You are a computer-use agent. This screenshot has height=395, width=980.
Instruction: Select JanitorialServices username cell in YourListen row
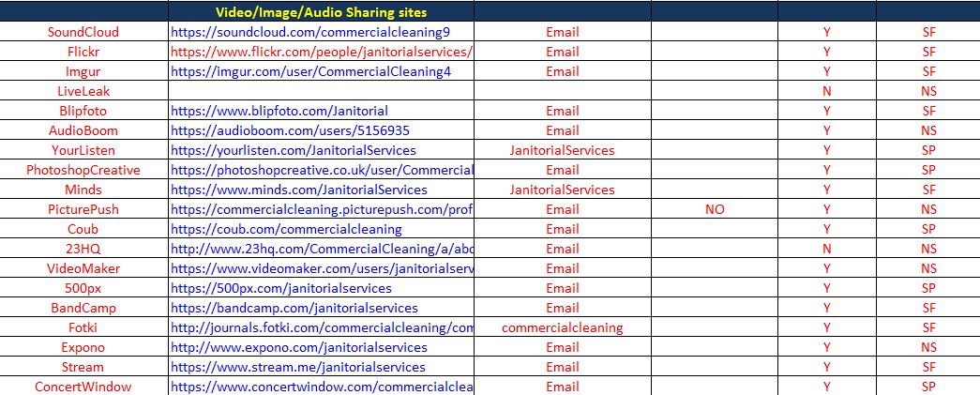tap(563, 150)
